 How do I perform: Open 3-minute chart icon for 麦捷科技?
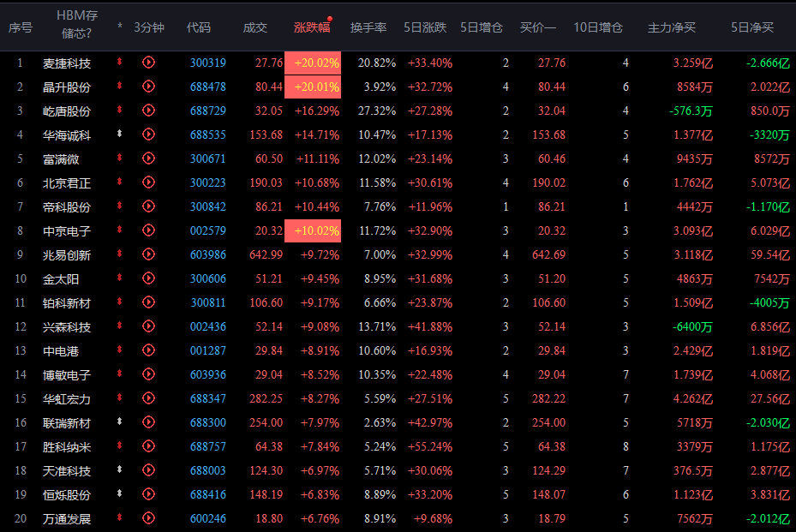point(148,63)
